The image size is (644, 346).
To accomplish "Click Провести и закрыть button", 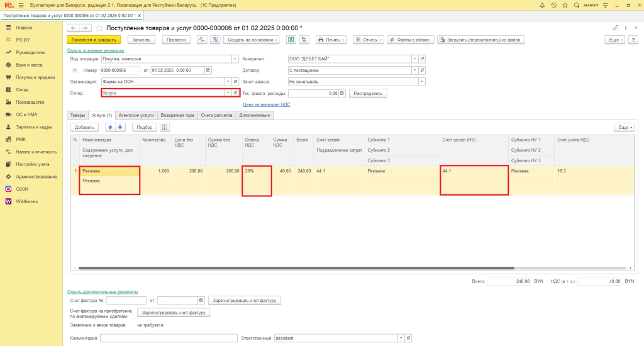I will (94, 40).
